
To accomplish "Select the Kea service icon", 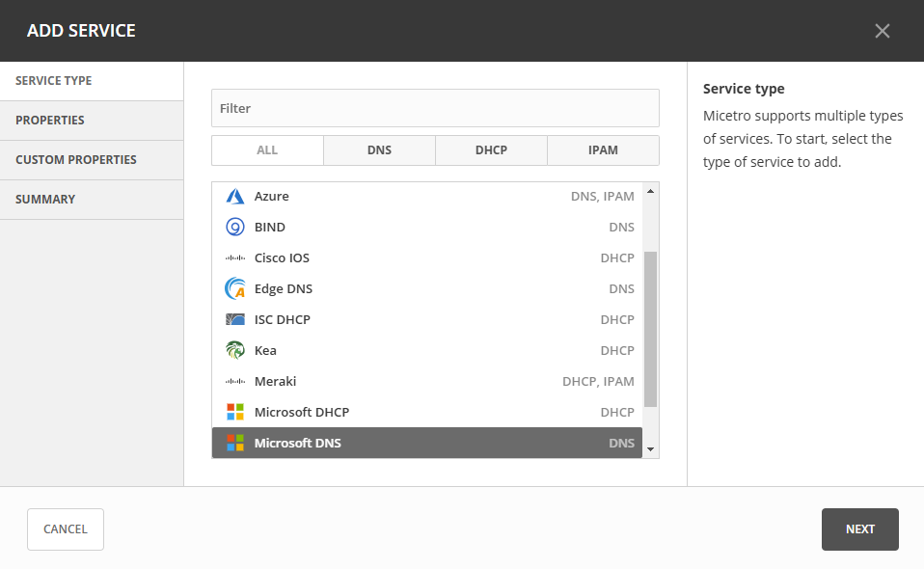I will (x=235, y=351).
